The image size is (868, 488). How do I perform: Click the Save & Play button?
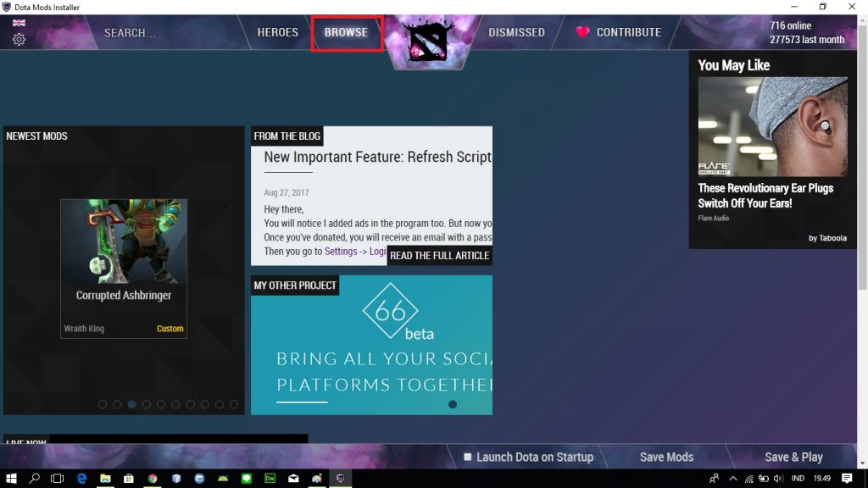click(793, 457)
